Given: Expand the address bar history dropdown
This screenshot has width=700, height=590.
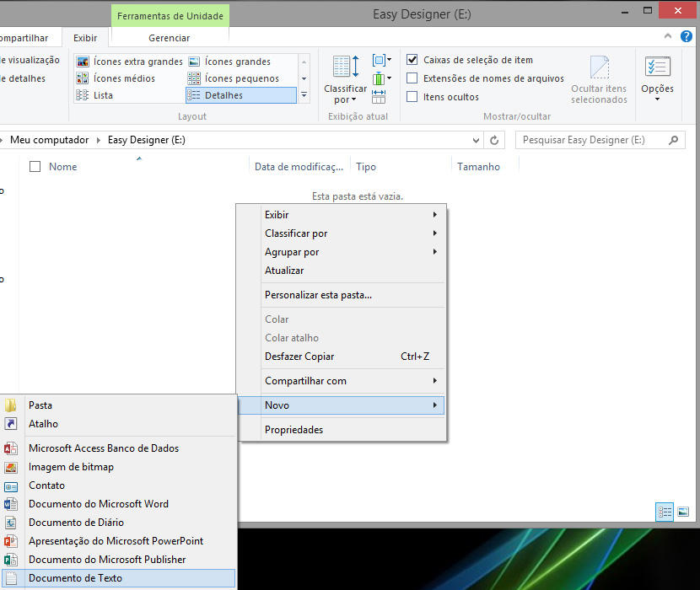Looking at the screenshot, I should pos(477,140).
